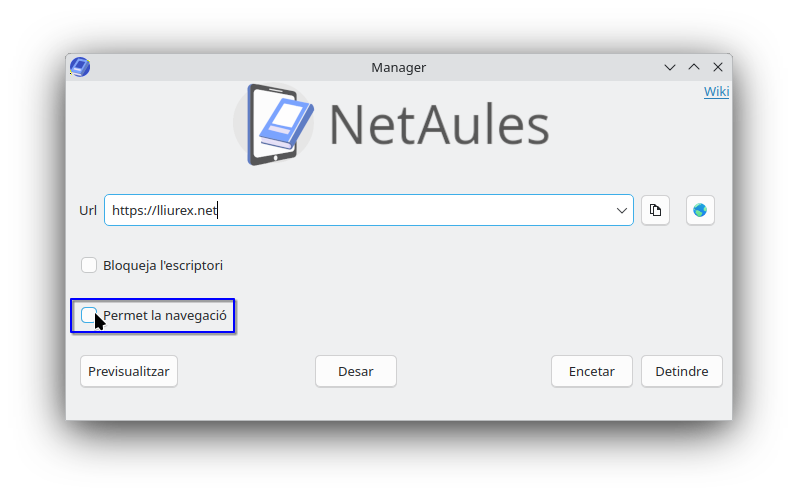Start the session with the Encetar button
The image size is (798, 498).
(591, 371)
